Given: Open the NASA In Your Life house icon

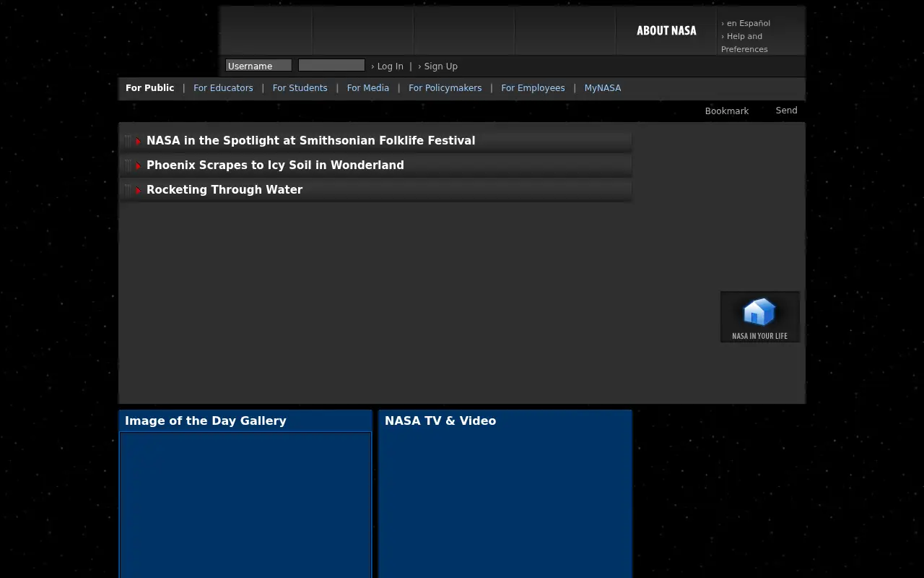Looking at the screenshot, I should [759, 316].
